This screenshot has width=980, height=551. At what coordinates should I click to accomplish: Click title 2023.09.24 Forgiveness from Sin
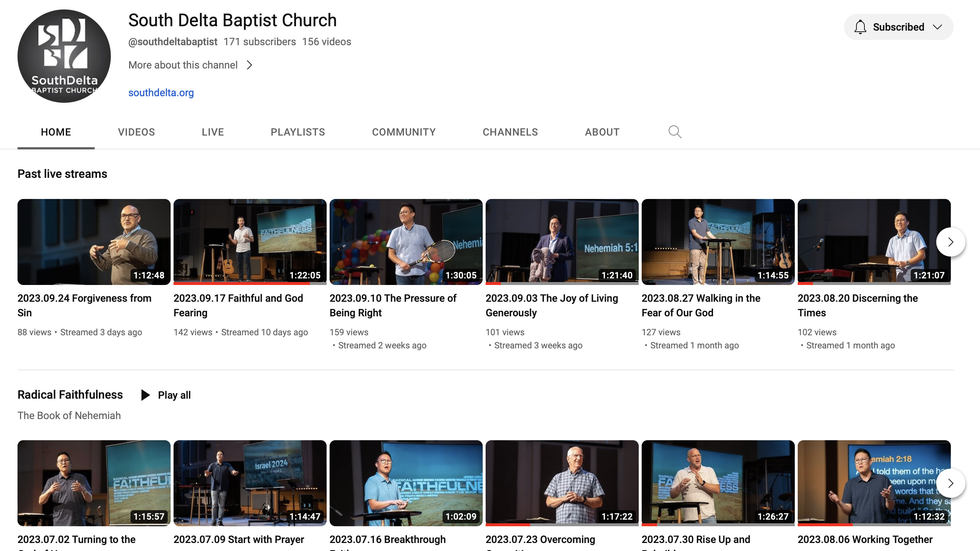[x=85, y=305]
